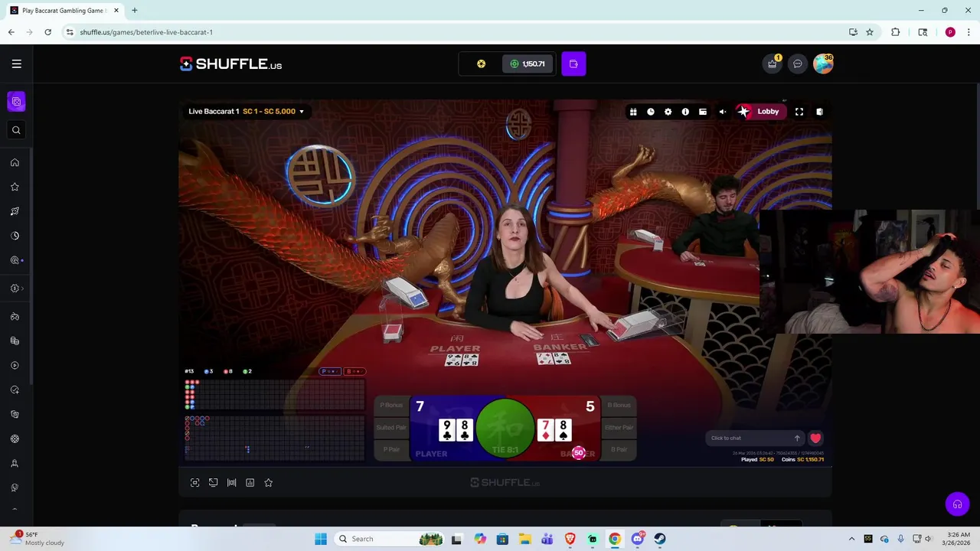Bet on B Bonus
This screenshot has width=980, height=551.
coord(619,406)
